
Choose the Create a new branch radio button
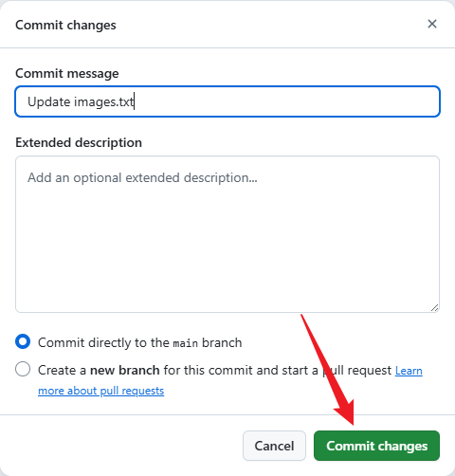pos(23,369)
